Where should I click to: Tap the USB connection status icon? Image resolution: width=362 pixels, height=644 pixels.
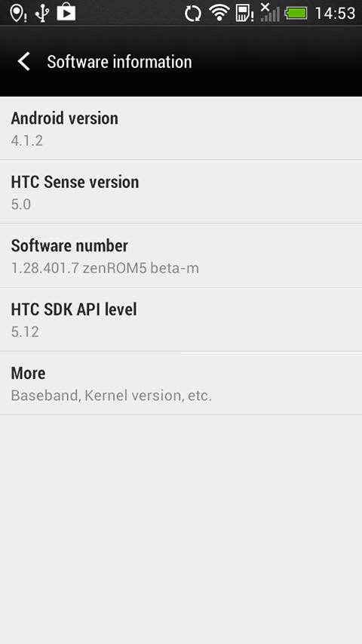coord(42,13)
